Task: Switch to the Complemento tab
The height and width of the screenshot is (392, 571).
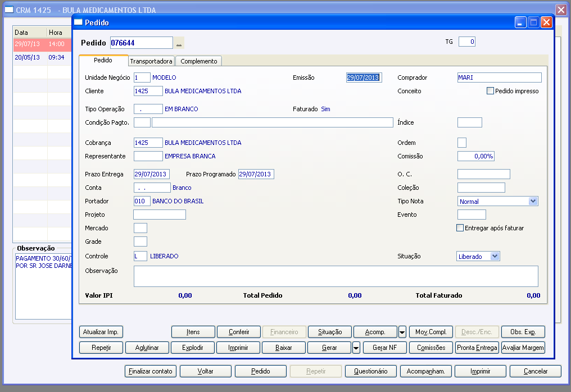Action: click(199, 61)
